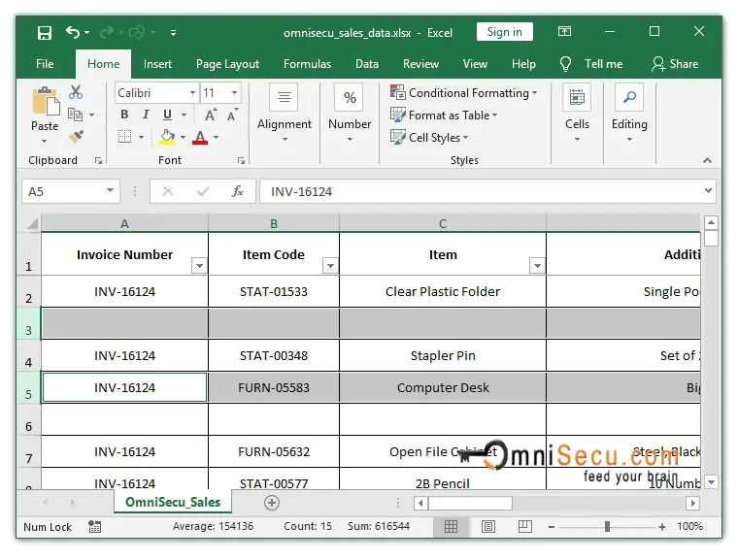Image resolution: width=738 pixels, height=560 pixels.
Task: Switch to Page Break Preview icon
Action: pyautogui.click(x=524, y=526)
